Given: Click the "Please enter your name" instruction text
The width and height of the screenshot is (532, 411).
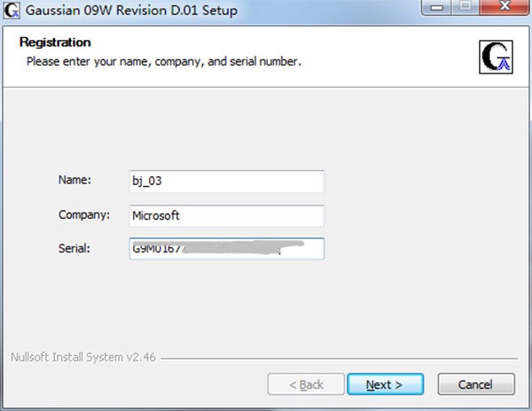Looking at the screenshot, I should point(163,62).
